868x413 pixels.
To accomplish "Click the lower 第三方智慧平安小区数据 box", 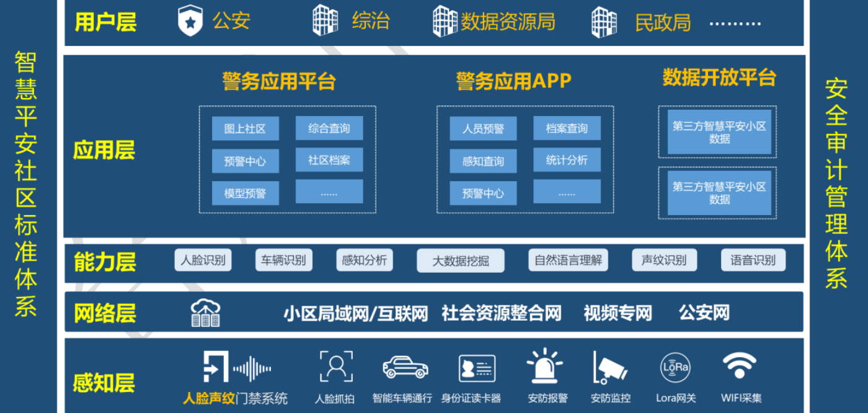I will tap(719, 193).
